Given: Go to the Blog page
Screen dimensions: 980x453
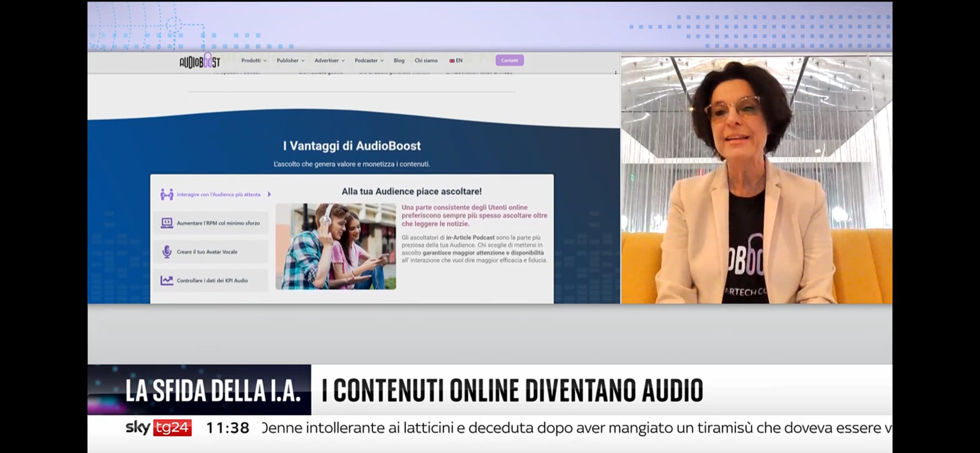Looking at the screenshot, I should (399, 60).
